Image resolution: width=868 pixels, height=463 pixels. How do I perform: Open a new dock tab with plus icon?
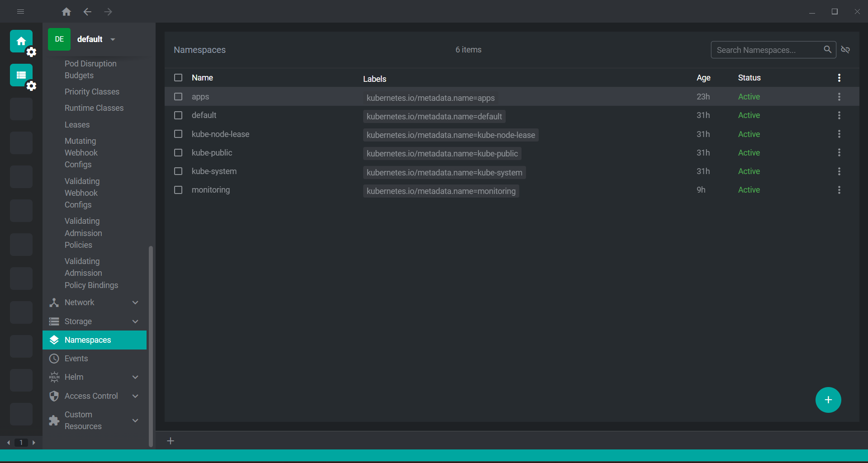171,441
